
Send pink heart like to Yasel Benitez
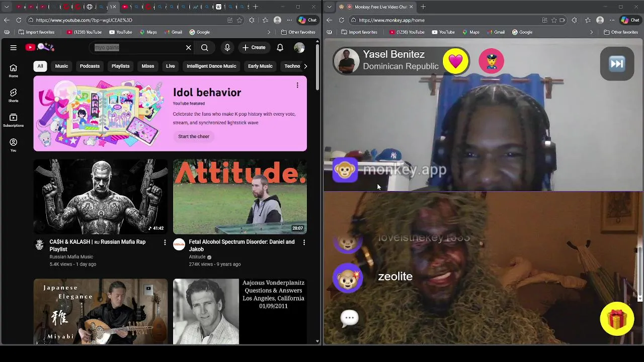pyautogui.click(x=455, y=61)
